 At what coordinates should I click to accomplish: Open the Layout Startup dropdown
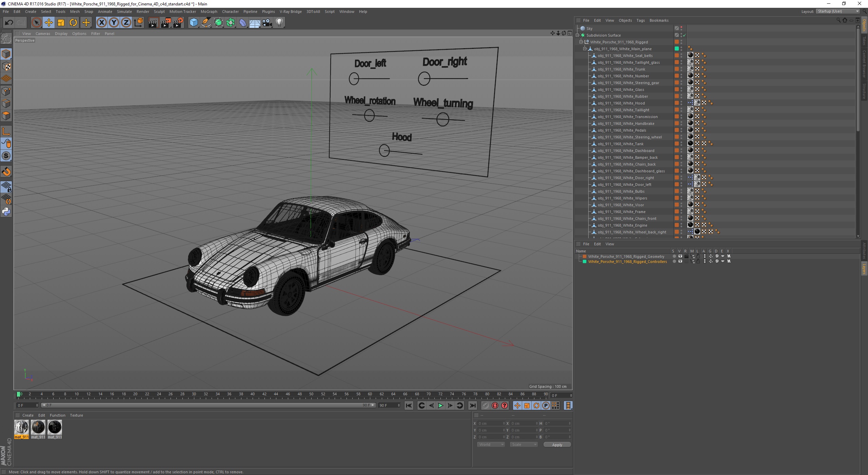837,11
